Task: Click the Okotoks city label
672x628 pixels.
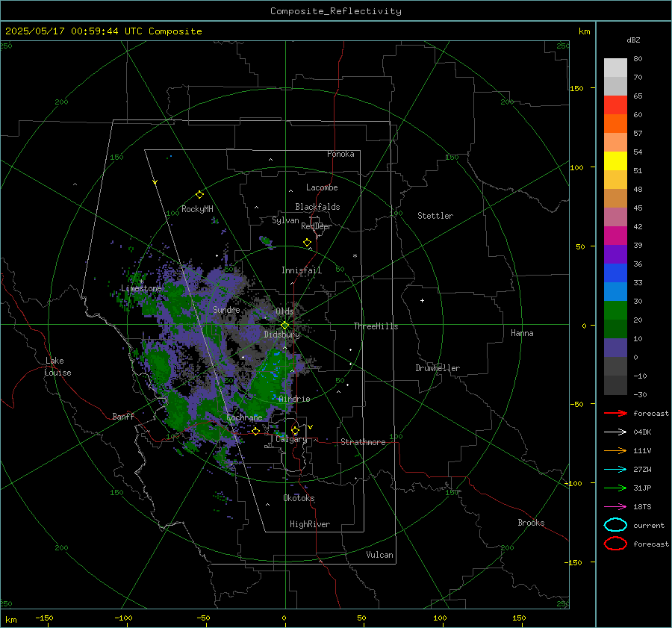Action: click(299, 498)
